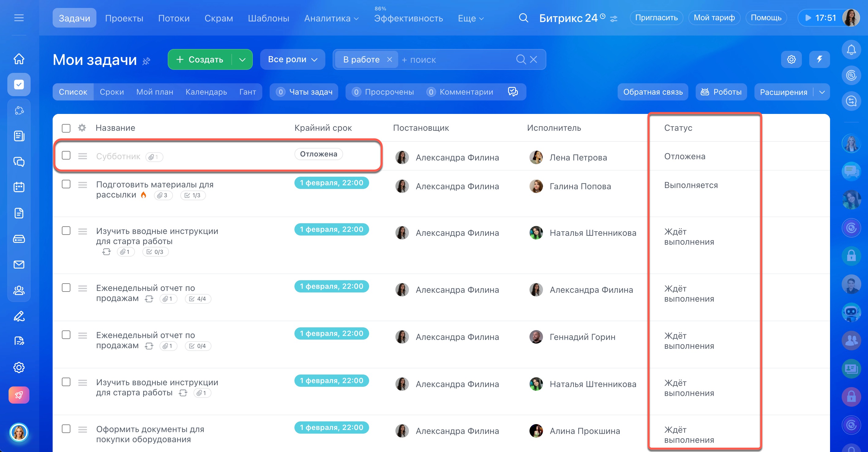Viewport: 868px width, 452px height.
Task: Open the hamburger menu in the sidebar
Action: (x=19, y=18)
